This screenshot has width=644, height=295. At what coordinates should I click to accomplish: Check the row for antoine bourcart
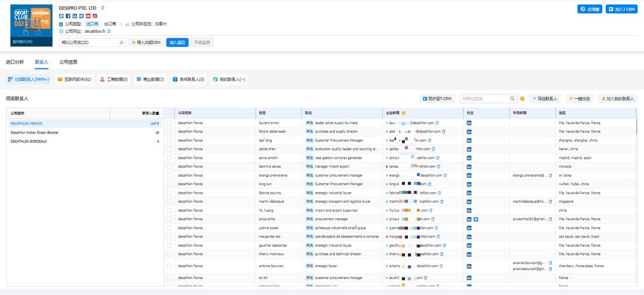[x=169, y=266]
